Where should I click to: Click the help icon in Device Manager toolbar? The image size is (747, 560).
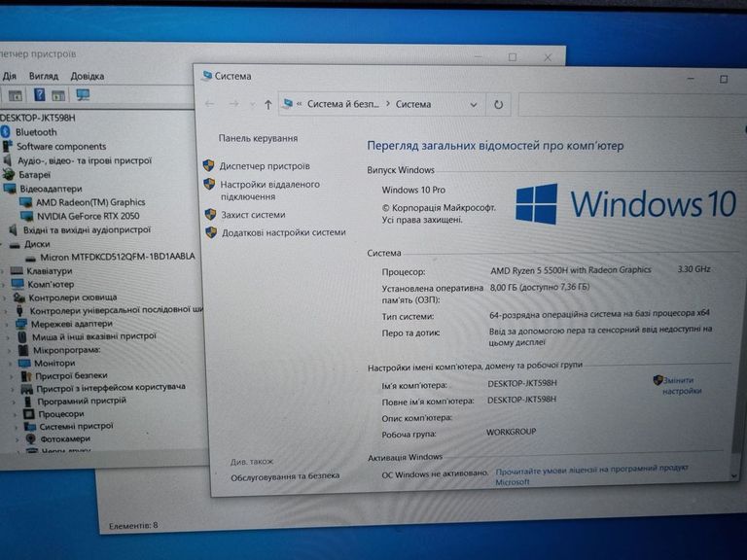(x=40, y=95)
